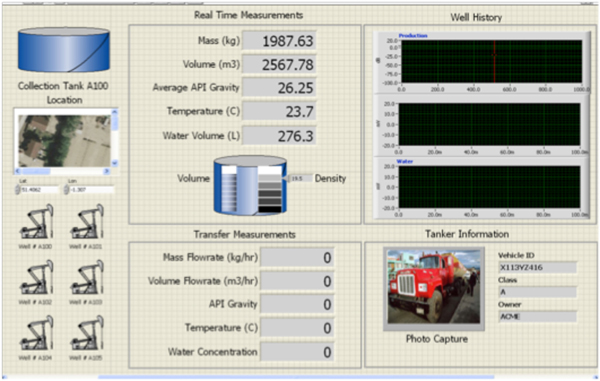Viewport: 600px width, 381px height.
Task: Click the map's horizontal scrollbar right arrow
Action: coord(106,171)
